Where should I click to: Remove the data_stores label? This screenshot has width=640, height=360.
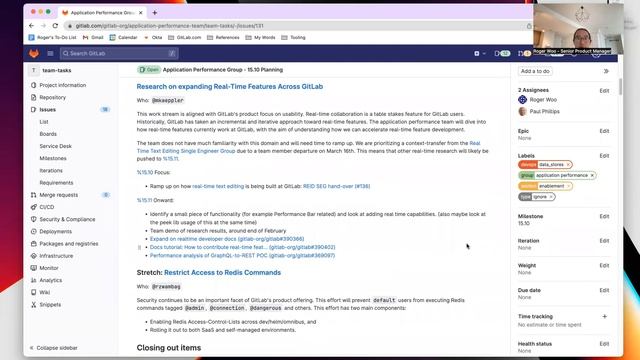568,164
